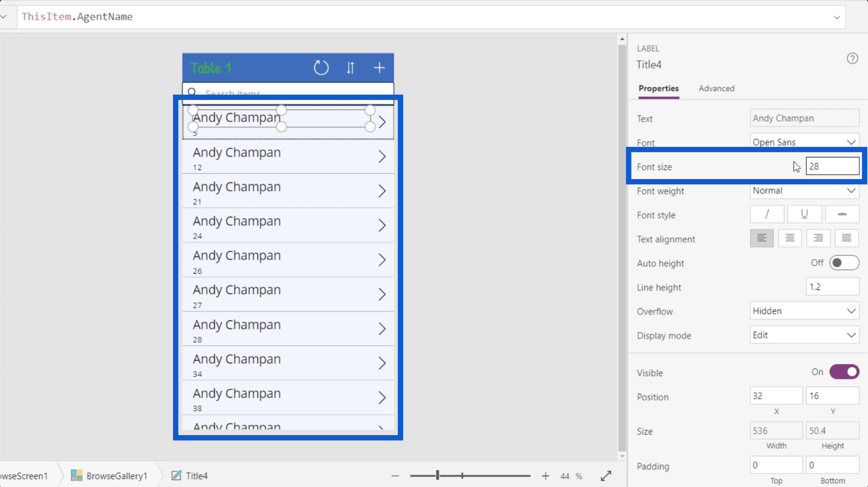The height and width of the screenshot is (487, 868).
Task: Set text alignment to right
Action: click(818, 238)
